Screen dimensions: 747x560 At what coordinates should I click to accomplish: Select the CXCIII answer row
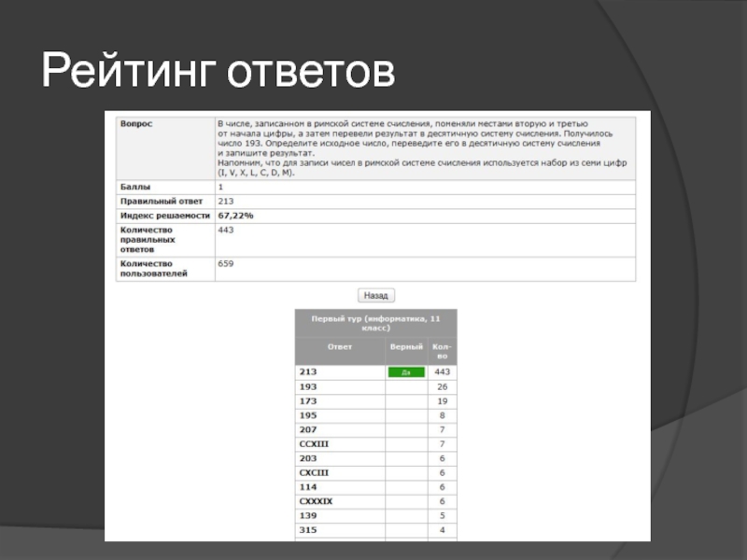[x=314, y=473]
